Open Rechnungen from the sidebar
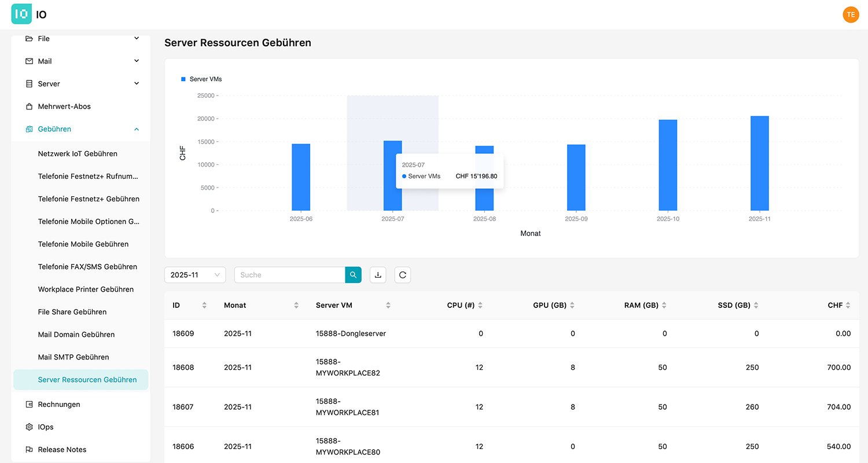This screenshot has width=868, height=463. (x=59, y=405)
